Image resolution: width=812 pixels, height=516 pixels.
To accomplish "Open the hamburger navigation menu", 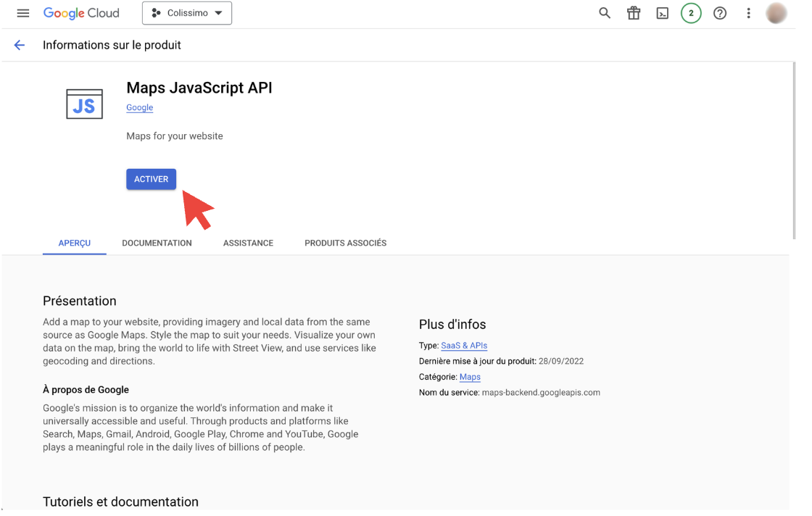I will (x=22, y=13).
